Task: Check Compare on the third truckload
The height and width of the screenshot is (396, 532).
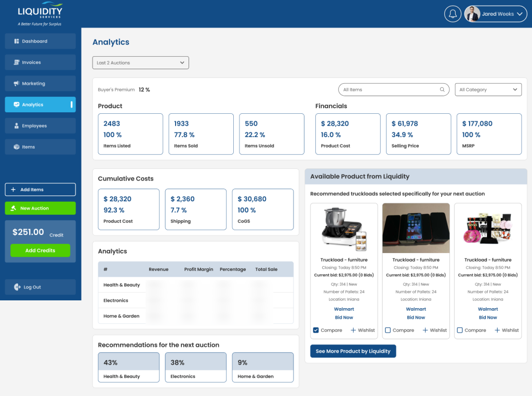Action: click(460, 330)
